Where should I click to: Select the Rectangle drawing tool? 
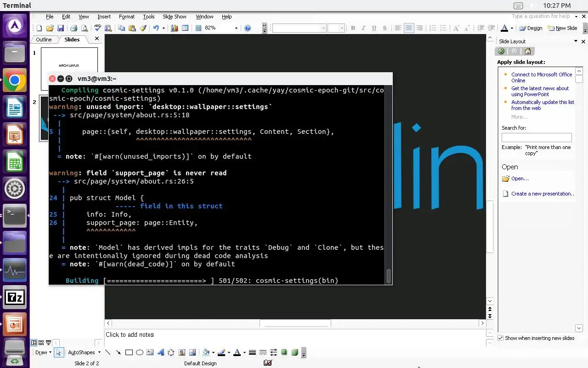coord(129,352)
